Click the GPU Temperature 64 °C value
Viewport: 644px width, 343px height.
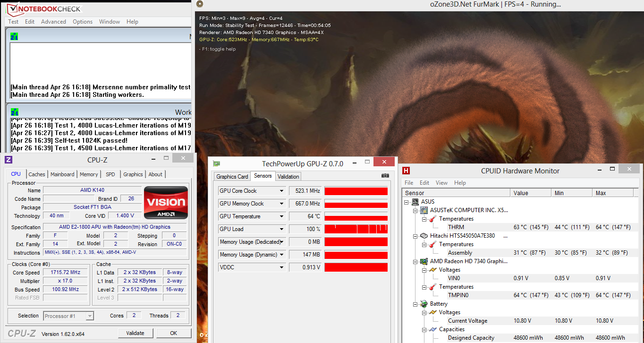click(x=305, y=216)
